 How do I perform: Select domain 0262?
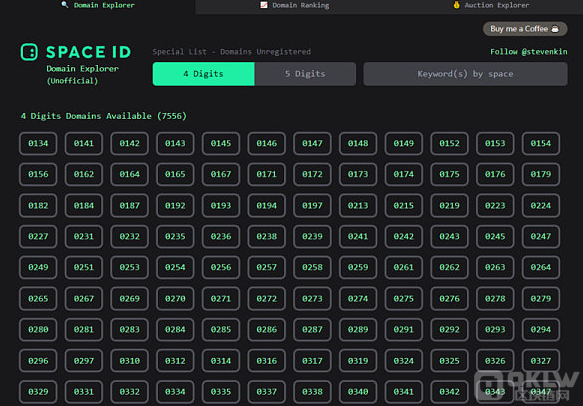[x=450, y=267]
